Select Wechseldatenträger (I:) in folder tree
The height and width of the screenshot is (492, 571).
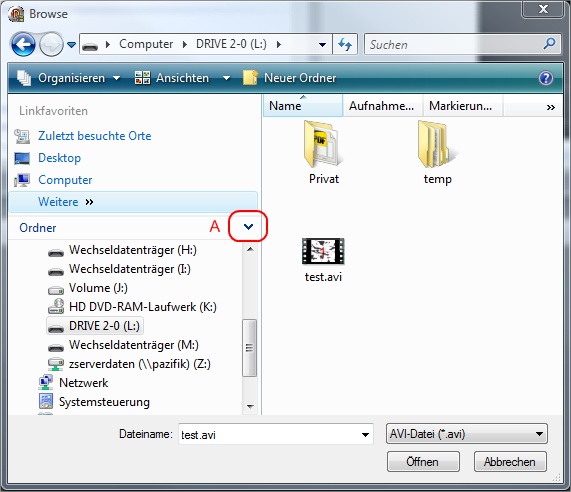(x=130, y=269)
